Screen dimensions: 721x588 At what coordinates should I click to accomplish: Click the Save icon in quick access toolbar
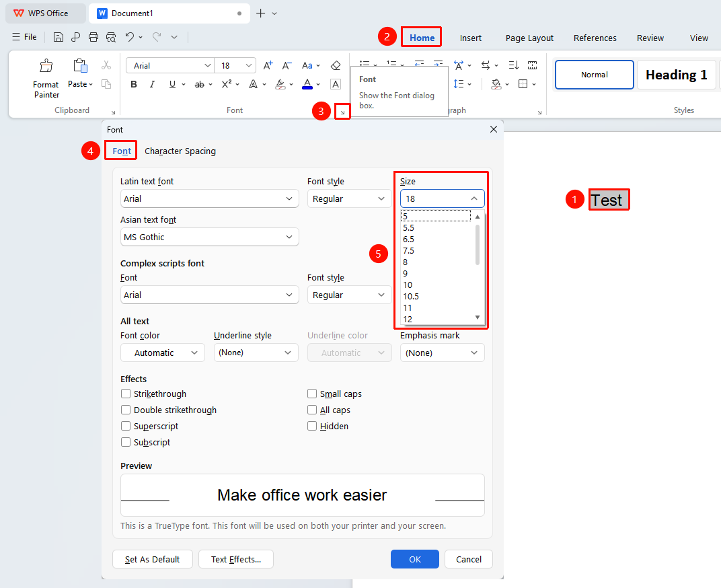59,37
